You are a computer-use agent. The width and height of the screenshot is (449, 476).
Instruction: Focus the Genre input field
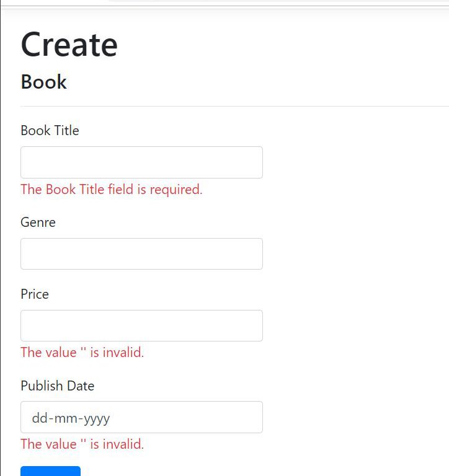(141, 253)
